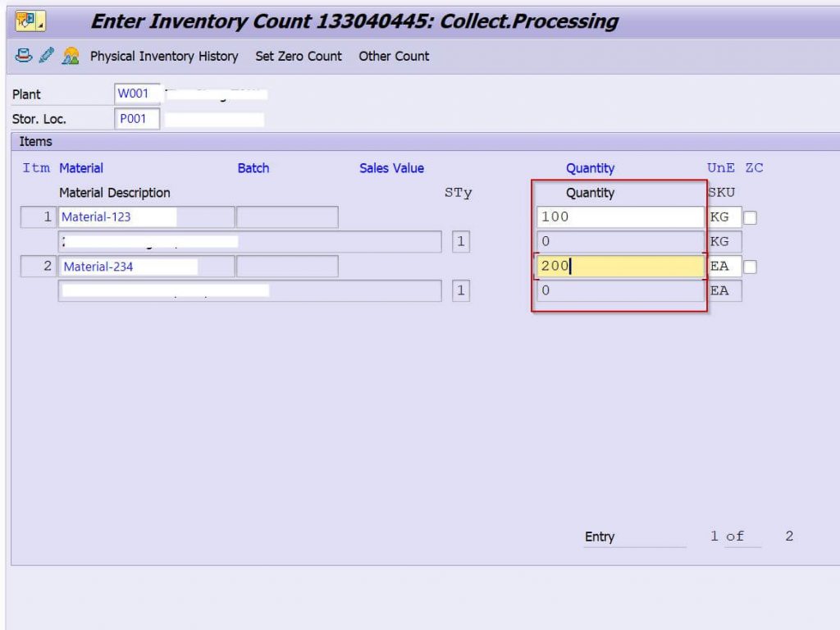Click item number 1 cell
The height and width of the screenshot is (630, 840).
pos(38,217)
